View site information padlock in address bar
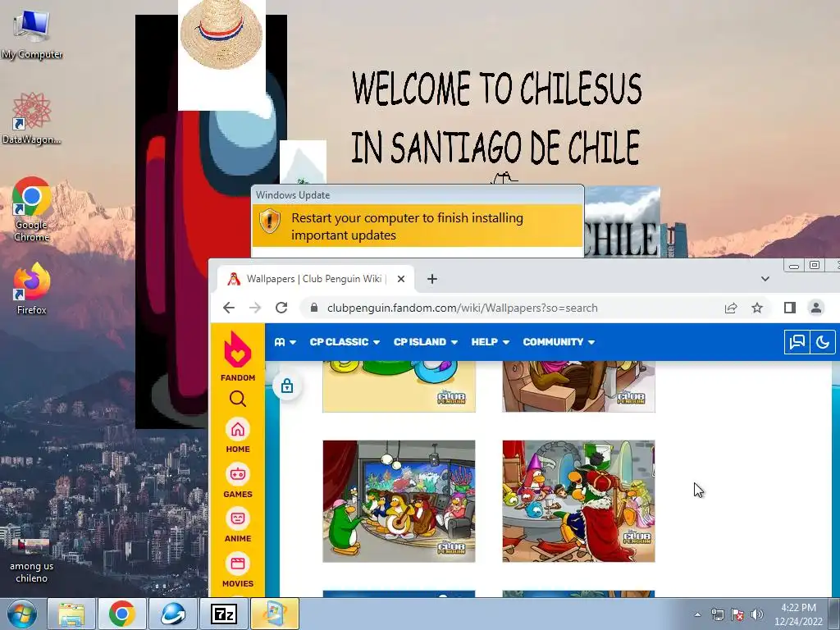This screenshot has height=630, width=840. point(314,308)
